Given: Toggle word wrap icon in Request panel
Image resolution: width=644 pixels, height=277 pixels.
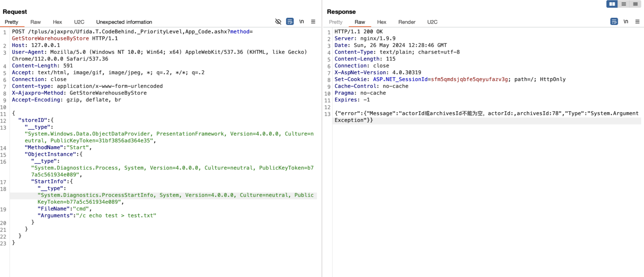Looking at the screenshot, I should pyautogui.click(x=290, y=22).
